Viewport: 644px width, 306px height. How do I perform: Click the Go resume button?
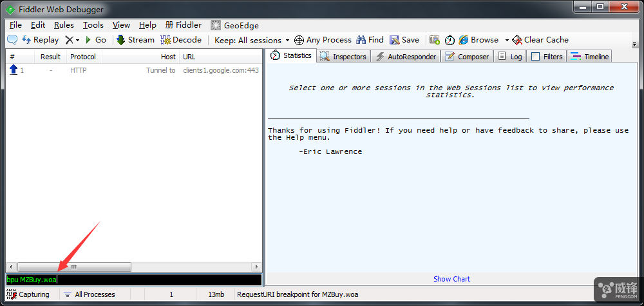(x=96, y=40)
